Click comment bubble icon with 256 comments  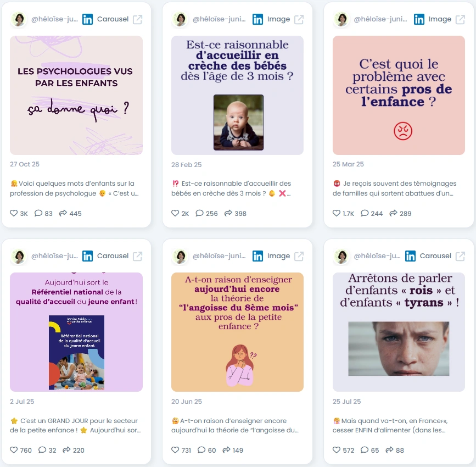click(199, 213)
